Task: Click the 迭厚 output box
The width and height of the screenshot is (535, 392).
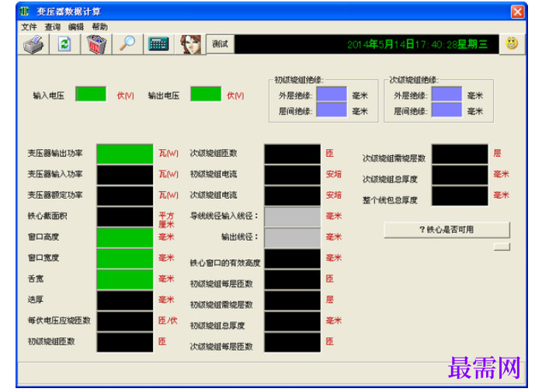Action: (125, 300)
